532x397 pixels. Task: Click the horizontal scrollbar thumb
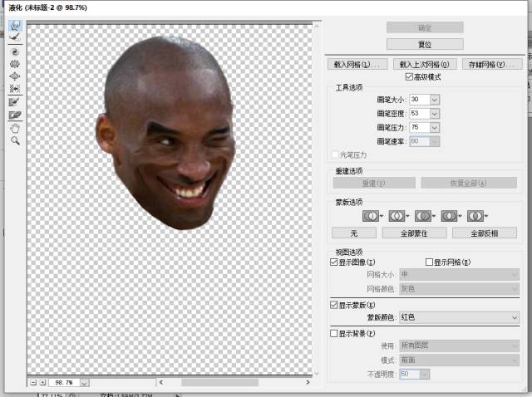click(x=219, y=382)
